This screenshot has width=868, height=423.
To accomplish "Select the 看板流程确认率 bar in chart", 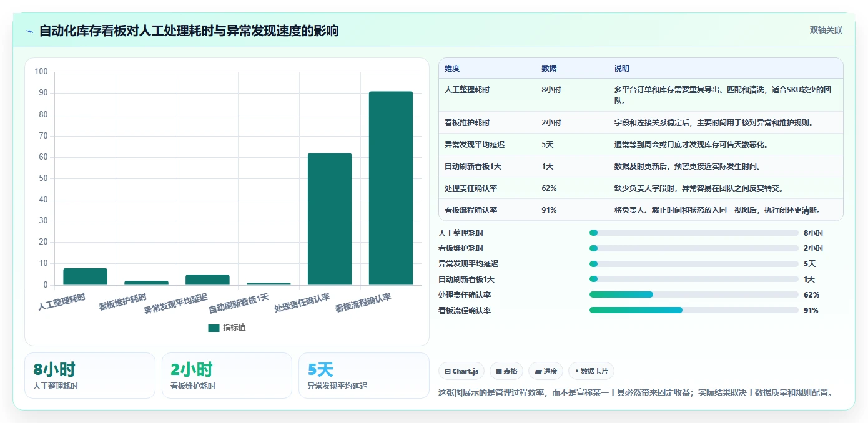I will coord(391,188).
